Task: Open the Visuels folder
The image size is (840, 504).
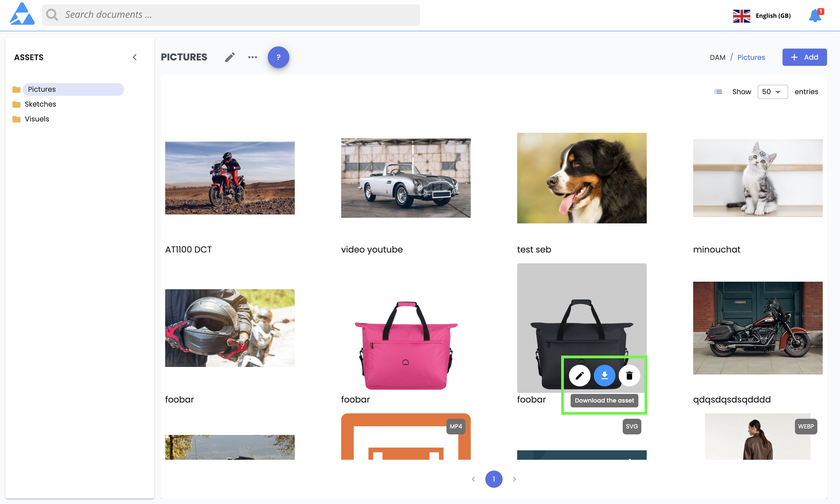Action: click(37, 119)
